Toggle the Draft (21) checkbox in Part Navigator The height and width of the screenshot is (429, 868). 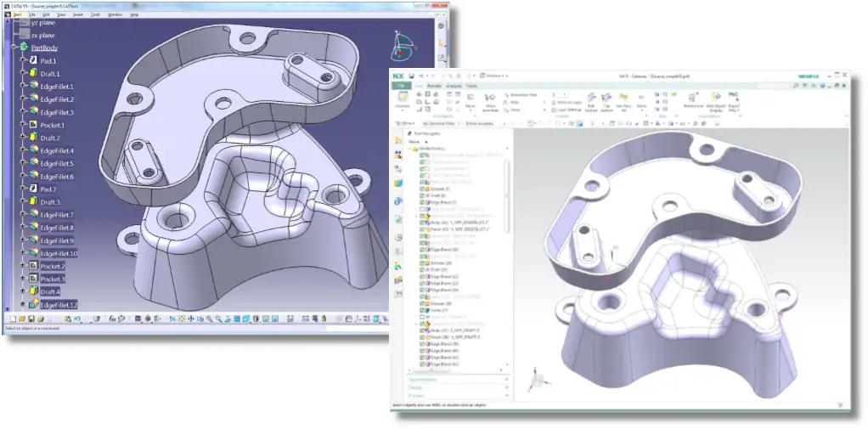click(x=422, y=269)
